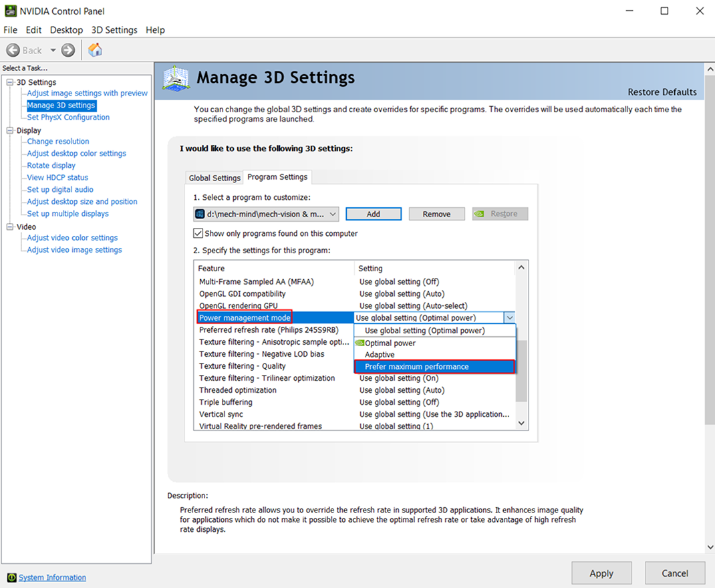This screenshot has width=715, height=588.
Task: Click the feature list scrollbar thumb
Action: (x=521, y=371)
